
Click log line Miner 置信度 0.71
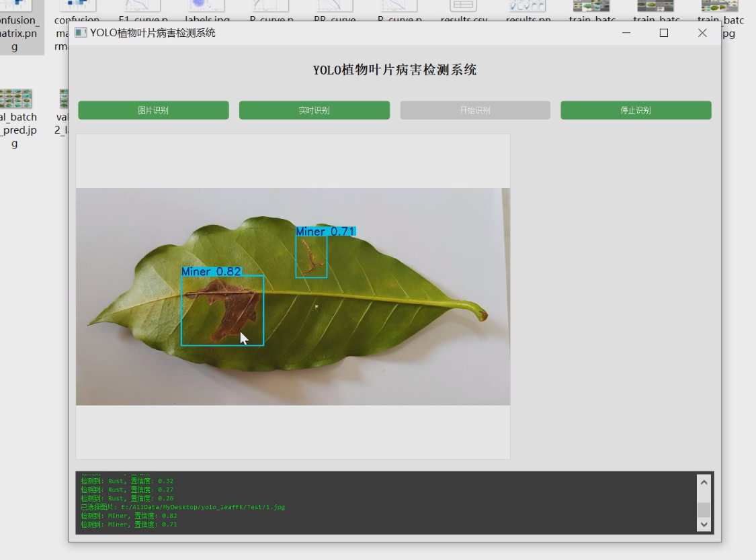click(x=129, y=524)
